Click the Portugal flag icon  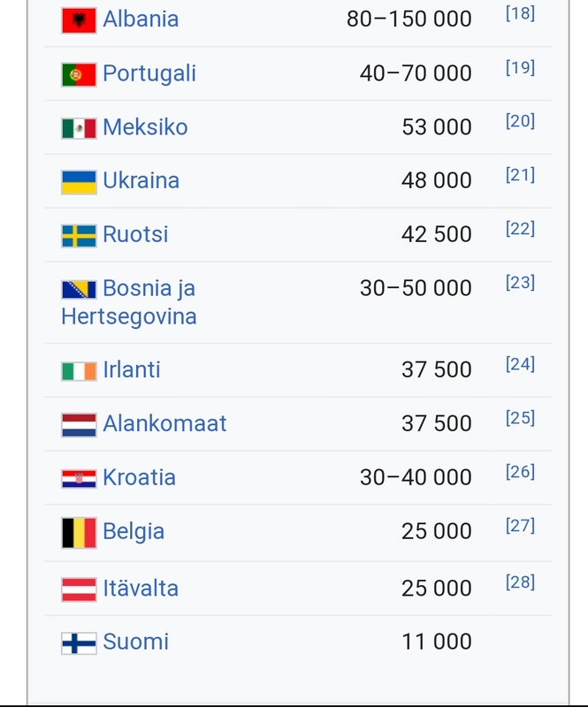79,74
